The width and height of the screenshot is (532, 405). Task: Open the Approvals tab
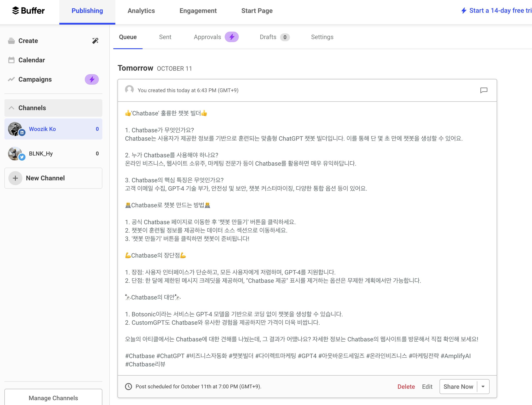pos(207,37)
